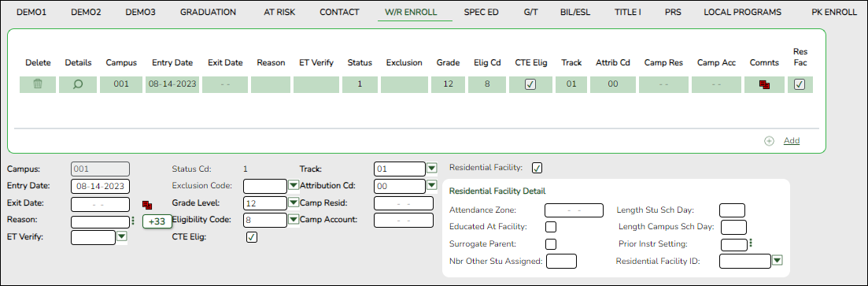Image resolution: width=868 pixels, height=286 pixels.
Task: Select the W/R ENROLL tab
Action: coord(411,12)
